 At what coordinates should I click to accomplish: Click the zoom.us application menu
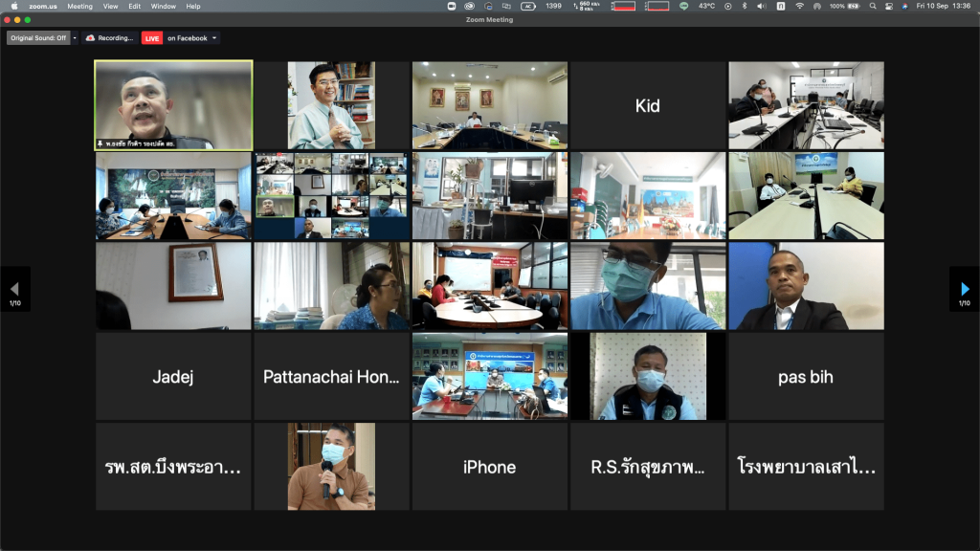pos(42,6)
